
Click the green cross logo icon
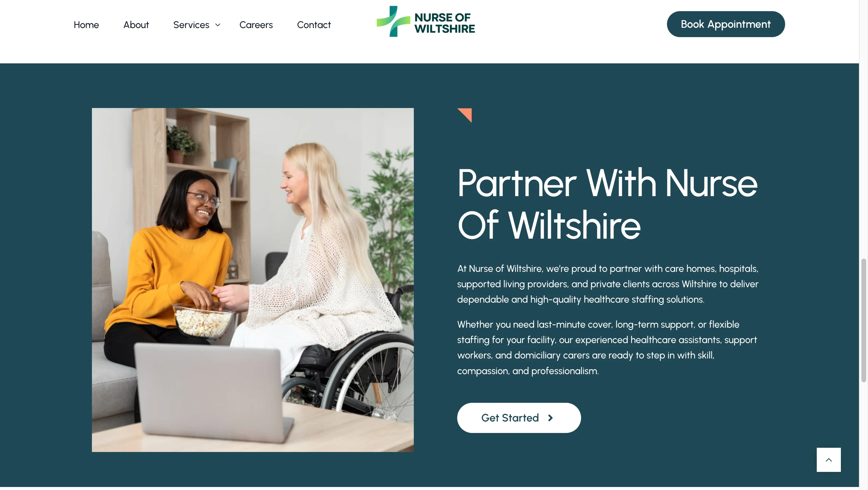pos(393,21)
